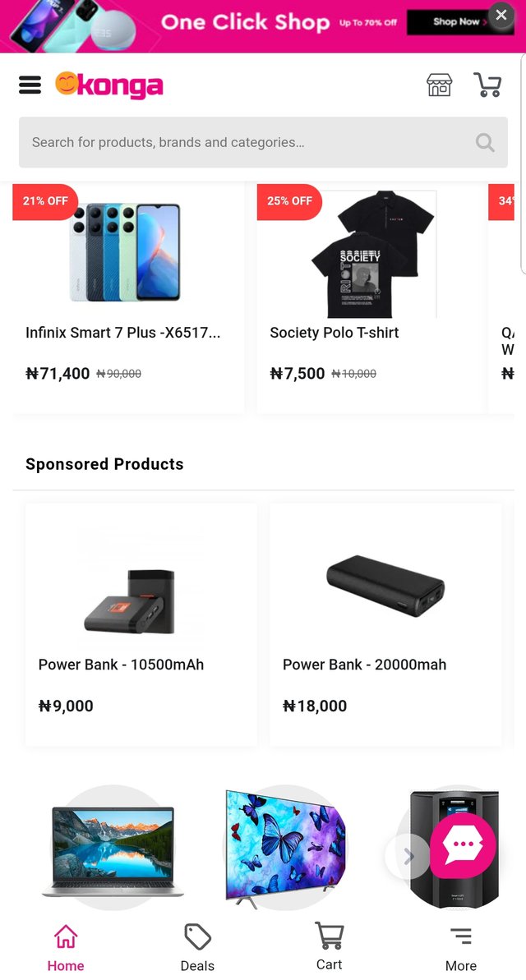Expand the More menu
The width and height of the screenshot is (526, 980).
pos(461,947)
